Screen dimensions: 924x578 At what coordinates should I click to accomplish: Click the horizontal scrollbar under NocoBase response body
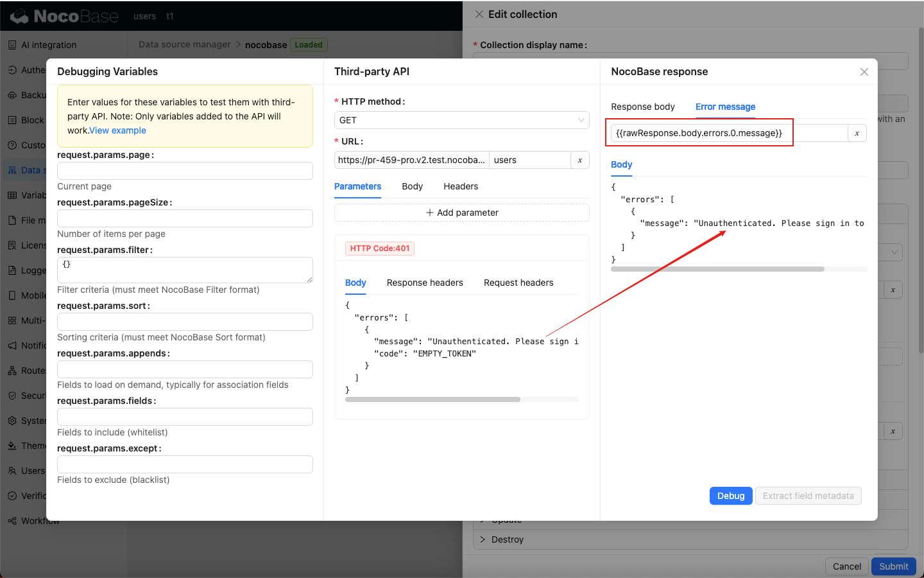pyautogui.click(x=717, y=269)
